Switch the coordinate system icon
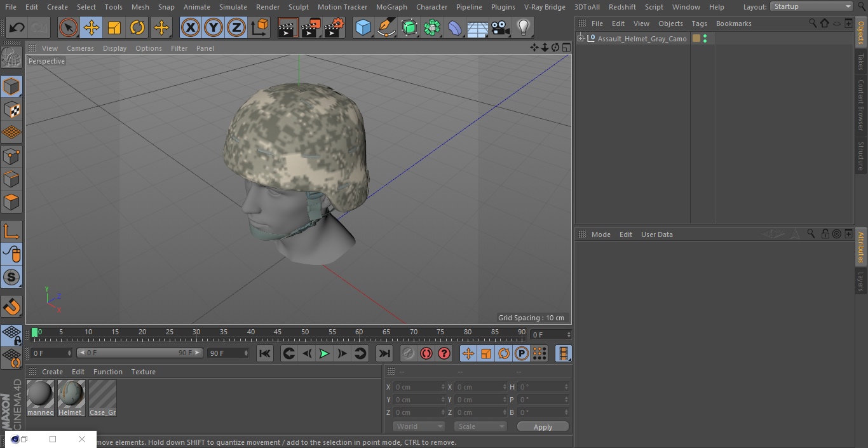868x448 pixels. point(260,28)
